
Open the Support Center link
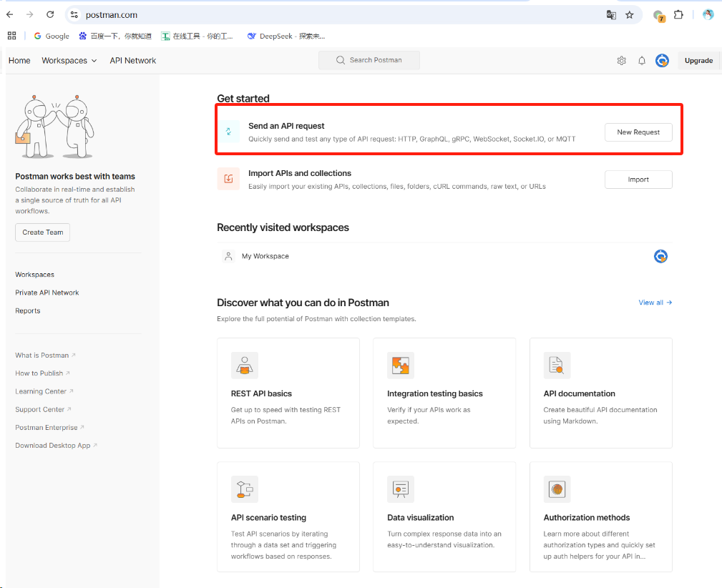click(x=43, y=409)
